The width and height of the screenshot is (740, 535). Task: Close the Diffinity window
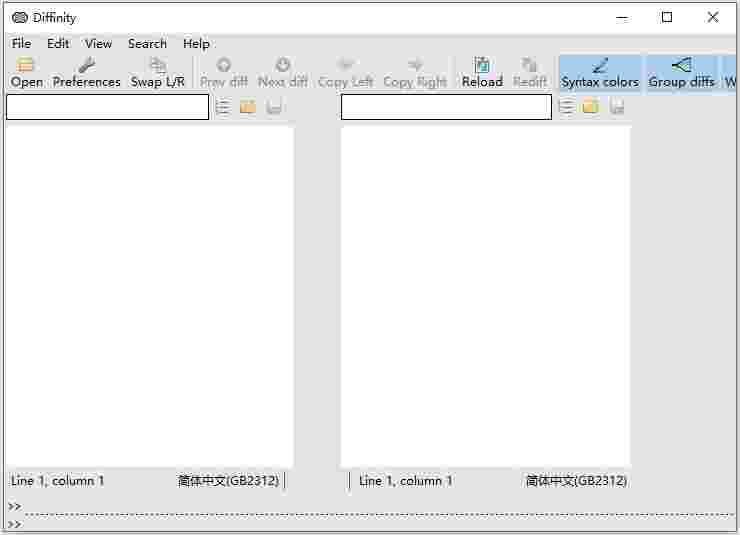[x=713, y=17]
